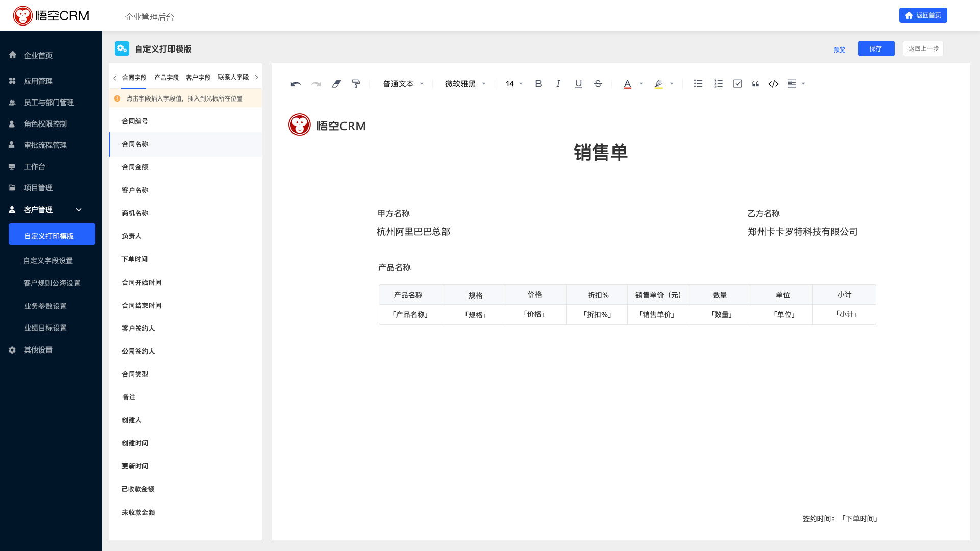Open the 微软雅黑 font dropdown

(464, 84)
